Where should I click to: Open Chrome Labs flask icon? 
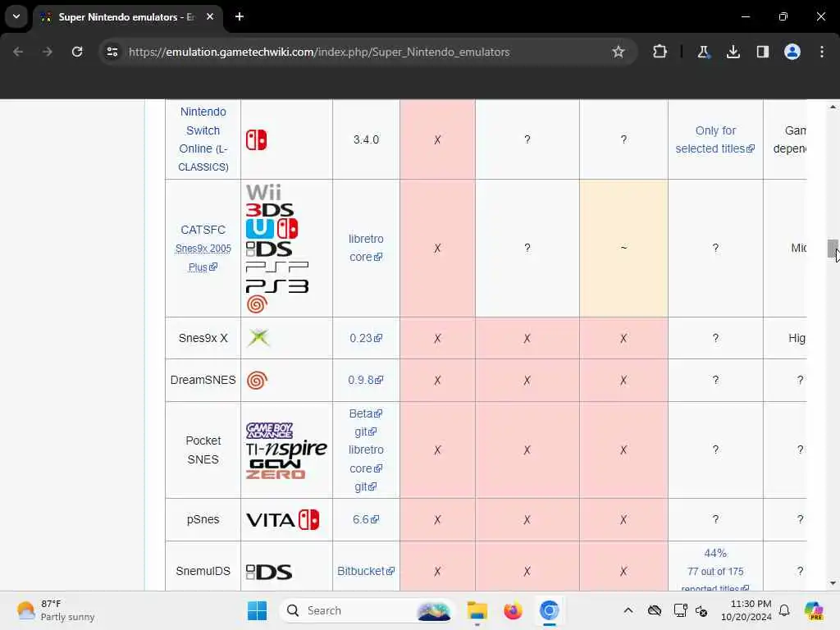tap(703, 52)
